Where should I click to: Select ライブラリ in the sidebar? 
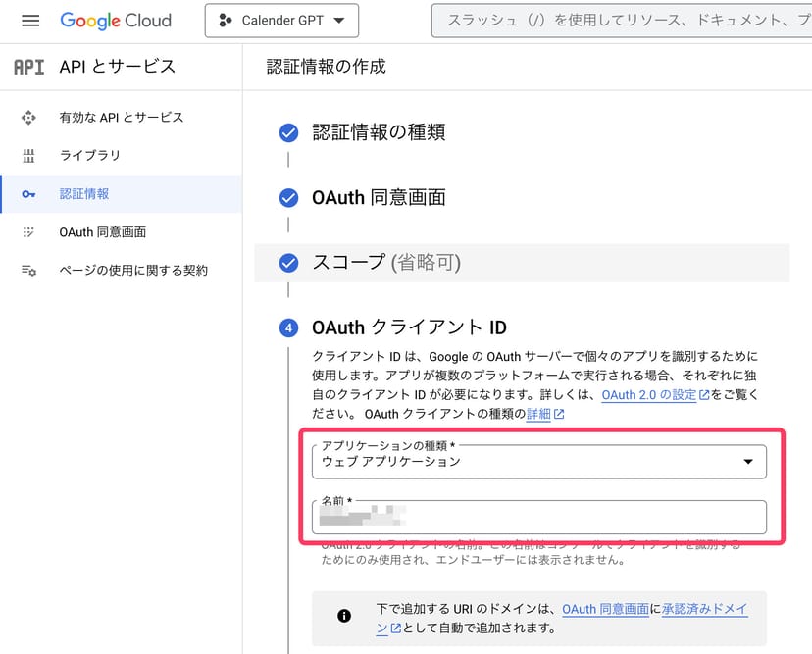(x=90, y=156)
